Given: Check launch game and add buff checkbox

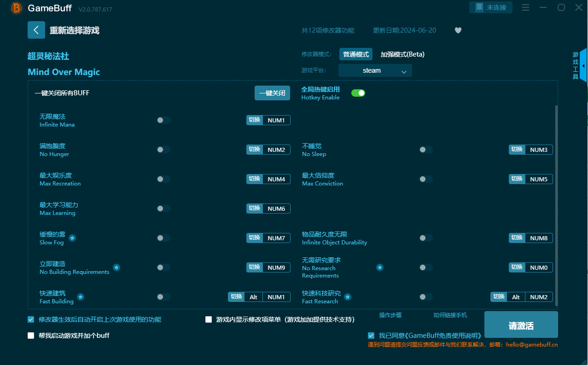Looking at the screenshot, I should pyautogui.click(x=31, y=336).
